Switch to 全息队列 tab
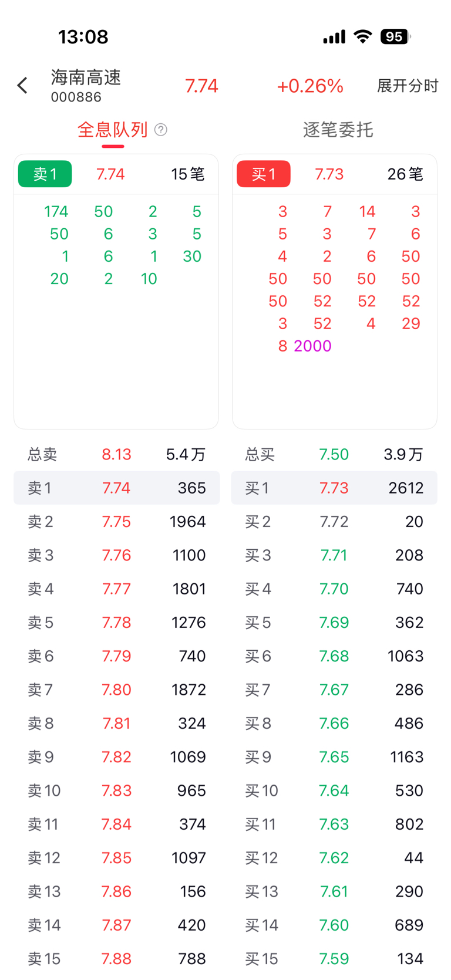Viewport: 451px width, 980px height. click(x=112, y=130)
